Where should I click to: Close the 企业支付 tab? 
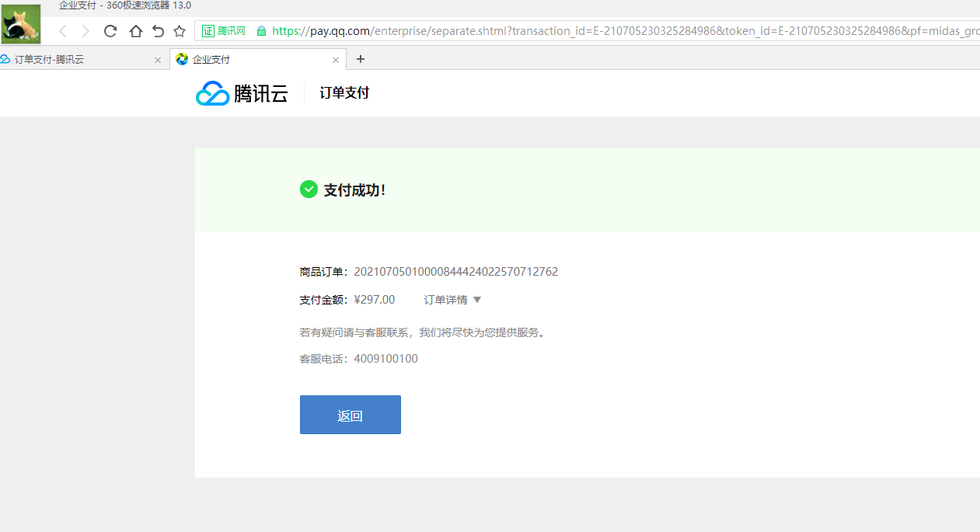(x=336, y=60)
